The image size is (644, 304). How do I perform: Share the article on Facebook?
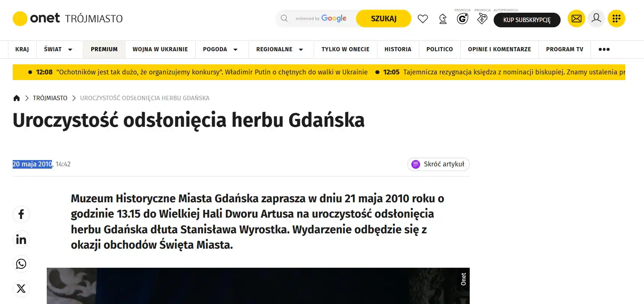coord(21,214)
